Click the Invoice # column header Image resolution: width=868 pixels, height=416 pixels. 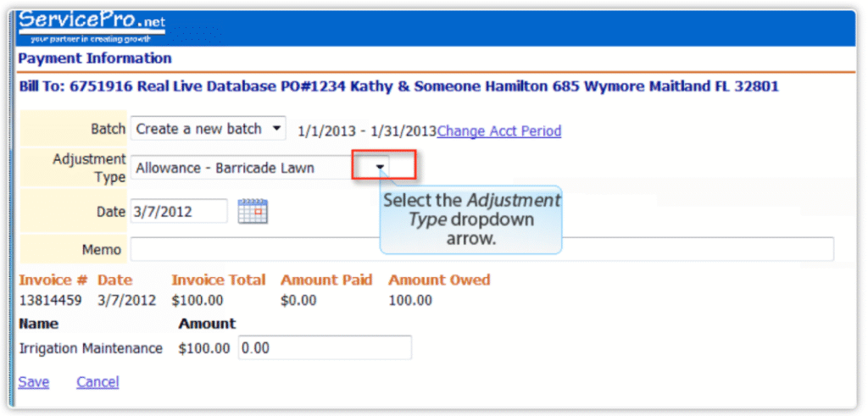pyautogui.click(x=53, y=280)
